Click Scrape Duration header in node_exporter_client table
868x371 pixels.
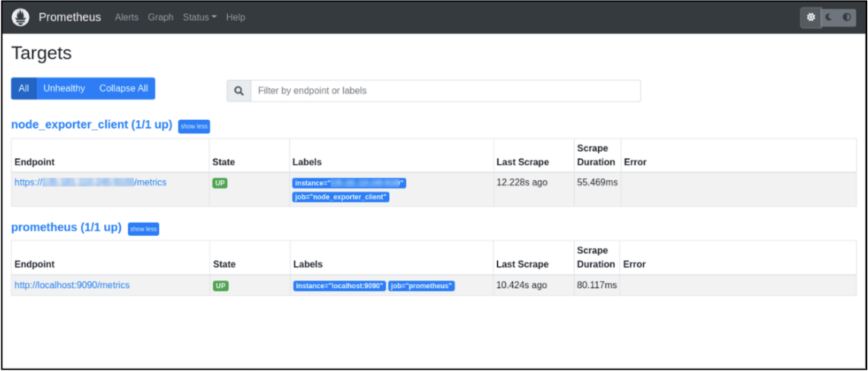point(596,155)
